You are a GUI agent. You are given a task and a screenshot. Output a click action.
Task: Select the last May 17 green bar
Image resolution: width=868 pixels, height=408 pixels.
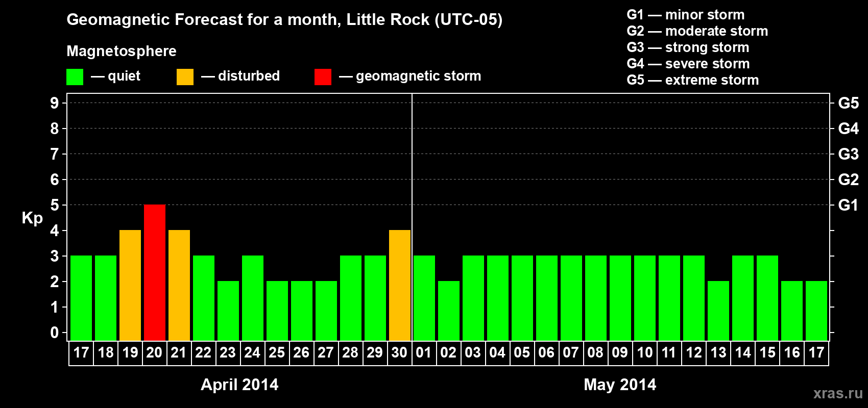click(x=816, y=311)
